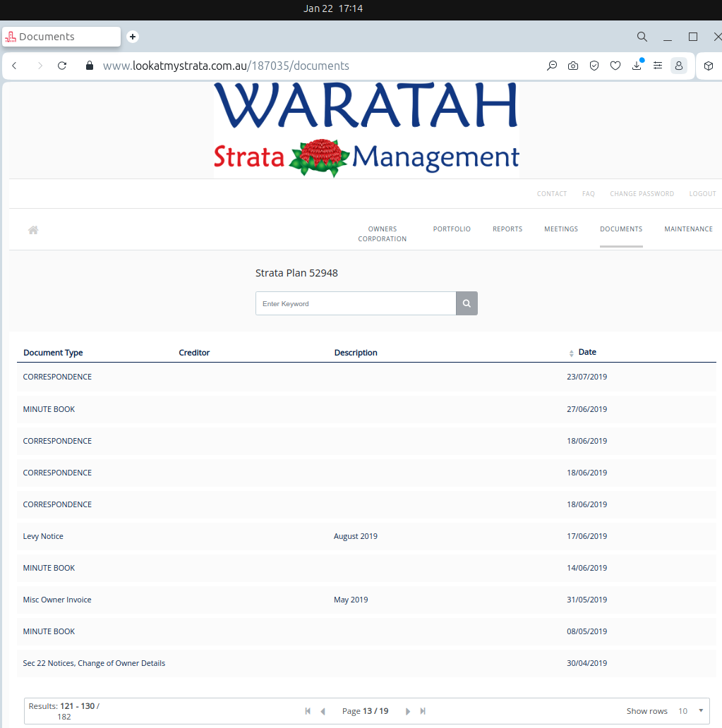
Task: Click the cube extensions icon
Action: coord(708,66)
